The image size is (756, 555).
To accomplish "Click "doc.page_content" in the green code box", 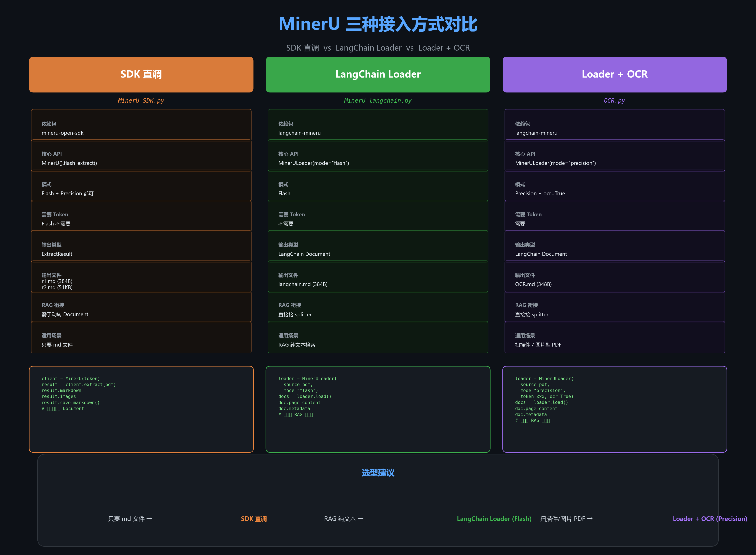I will (x=299, y=403).
